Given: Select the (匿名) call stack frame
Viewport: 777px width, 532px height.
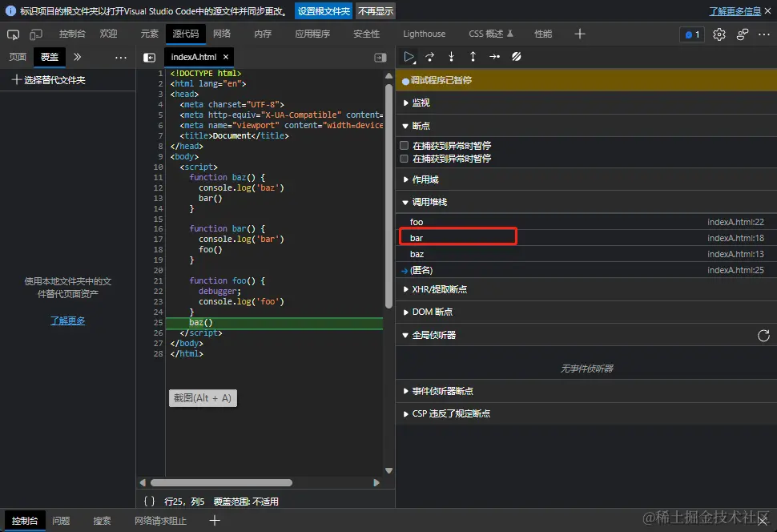Looking at the screenshot, I should click(x=586, y=270).
